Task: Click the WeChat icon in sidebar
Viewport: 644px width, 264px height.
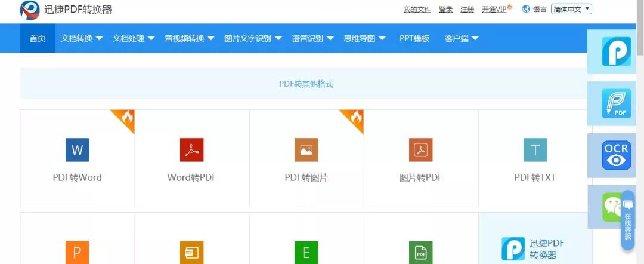Action: (612, 207)
